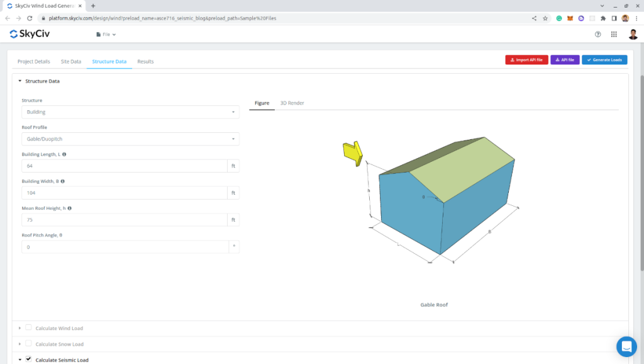This screenshot has height=364, width=644.
Task: Enable the Calculate Snow Load checkbox
Action: [x=28, y=344]
